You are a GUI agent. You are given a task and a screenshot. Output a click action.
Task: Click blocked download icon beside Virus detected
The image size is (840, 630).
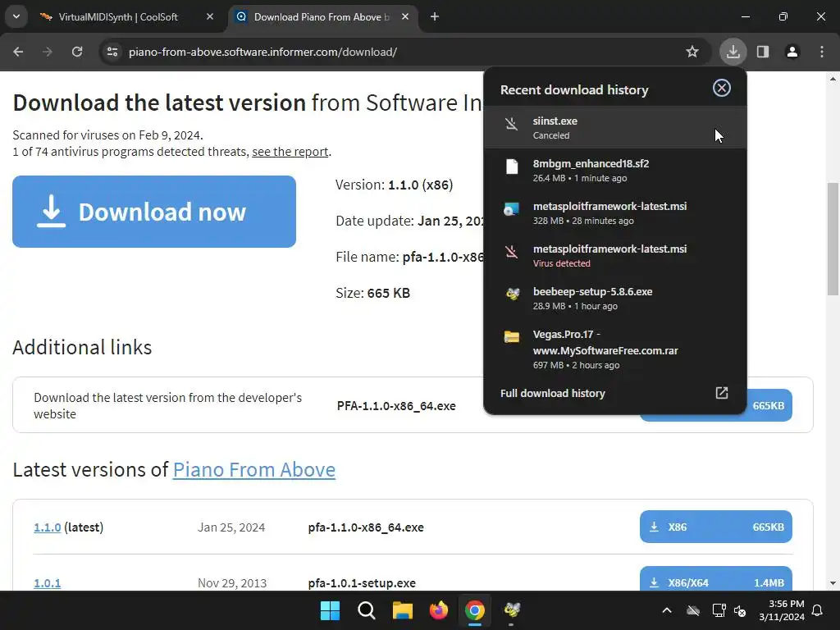tap(512, 251)
